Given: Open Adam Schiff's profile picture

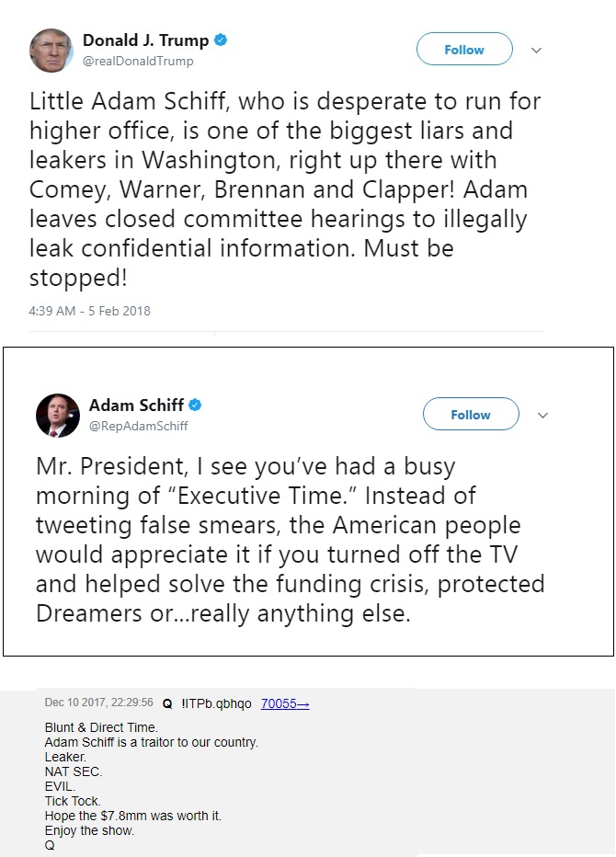Looking at the screenshot, I should 58,415.
